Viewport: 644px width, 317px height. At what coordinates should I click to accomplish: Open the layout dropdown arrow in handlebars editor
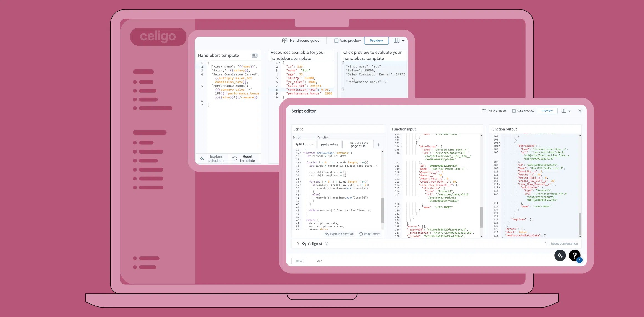[x=403, y=40]
